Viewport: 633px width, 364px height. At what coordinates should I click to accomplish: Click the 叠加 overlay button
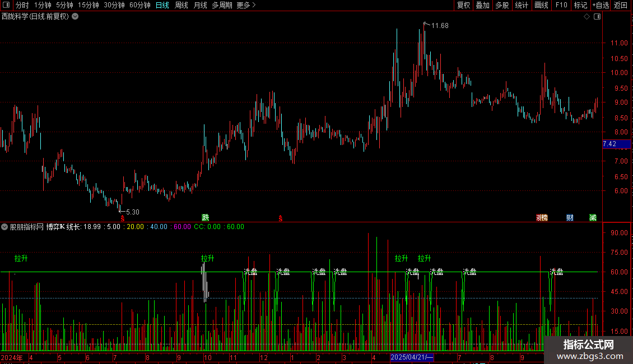point(482,5)
